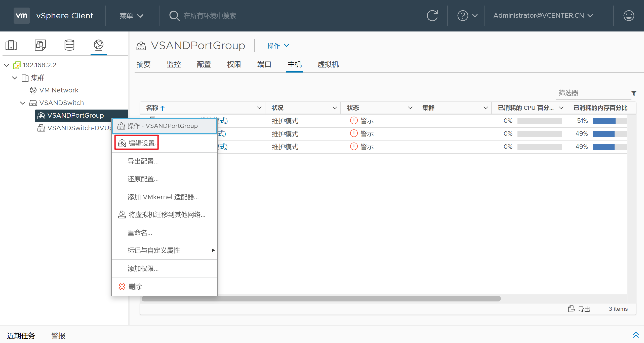Click the warning icon in the first host row
The height and width of the screenshot is (343, 644).
coord(354,121)
